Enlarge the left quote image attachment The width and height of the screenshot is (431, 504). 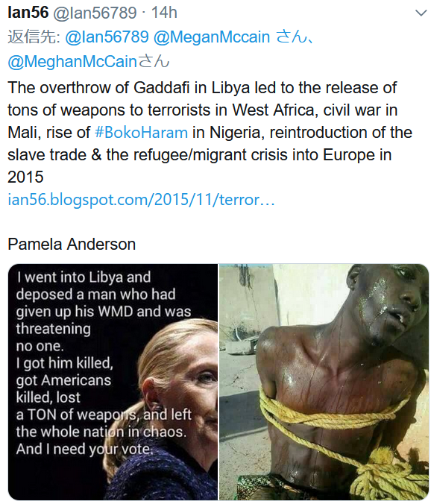[x=113, y=382]
